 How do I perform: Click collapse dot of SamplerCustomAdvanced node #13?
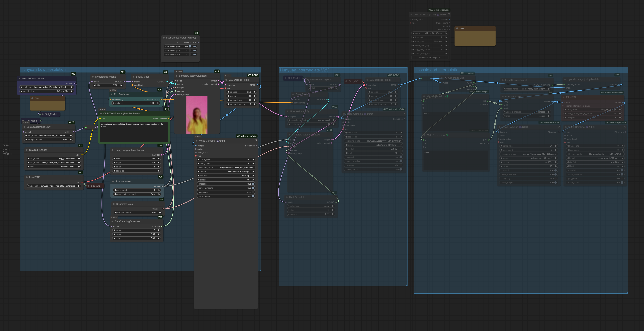[177, 76]
